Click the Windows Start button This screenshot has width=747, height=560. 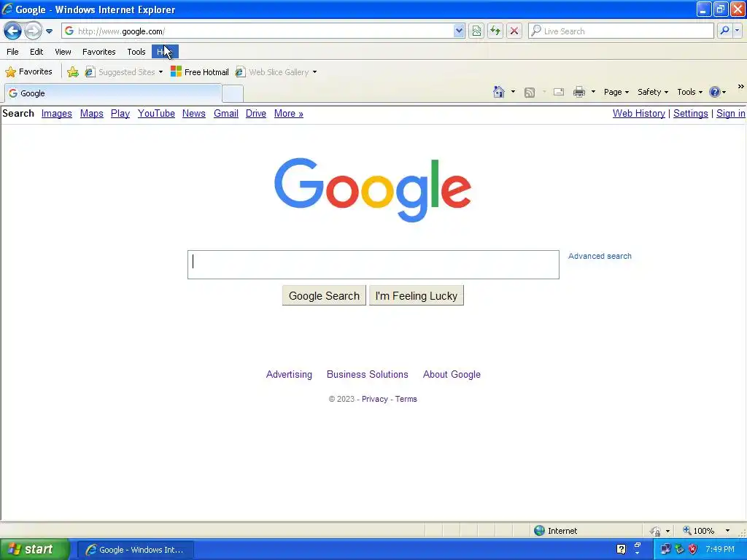(34, 550)
